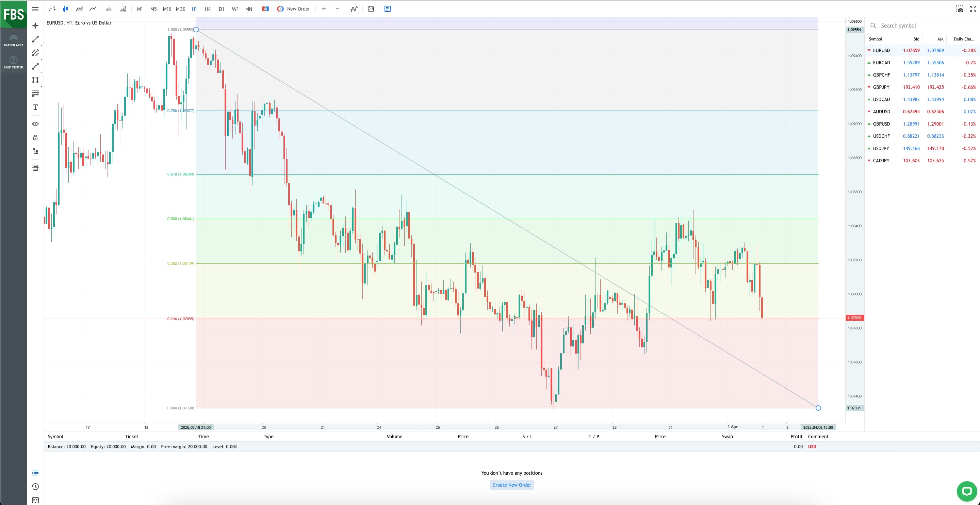Click the New Order button
Viewport: 980px width, 505px height.
(x=293, y=9)
